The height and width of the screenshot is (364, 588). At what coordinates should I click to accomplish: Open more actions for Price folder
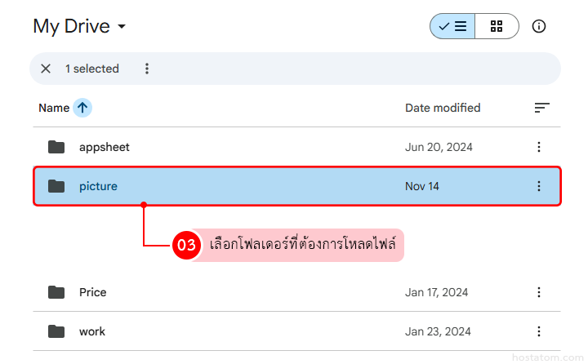(539, 292)
